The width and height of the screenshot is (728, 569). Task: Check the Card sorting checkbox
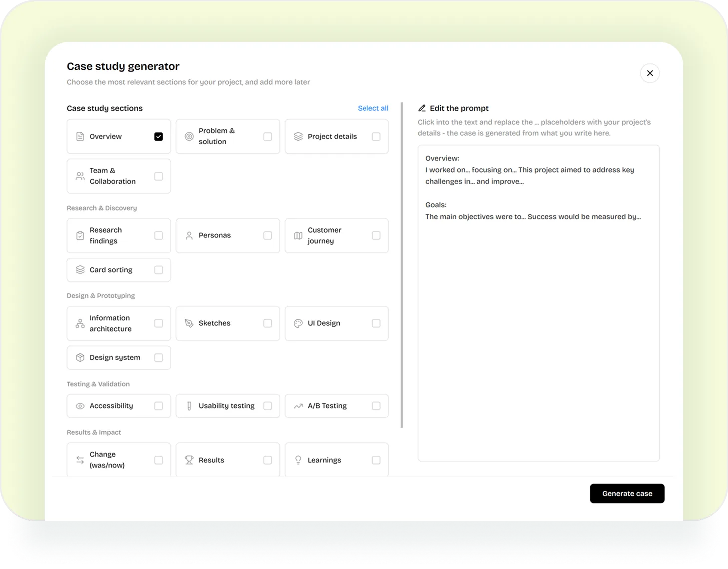coord(159,270)
